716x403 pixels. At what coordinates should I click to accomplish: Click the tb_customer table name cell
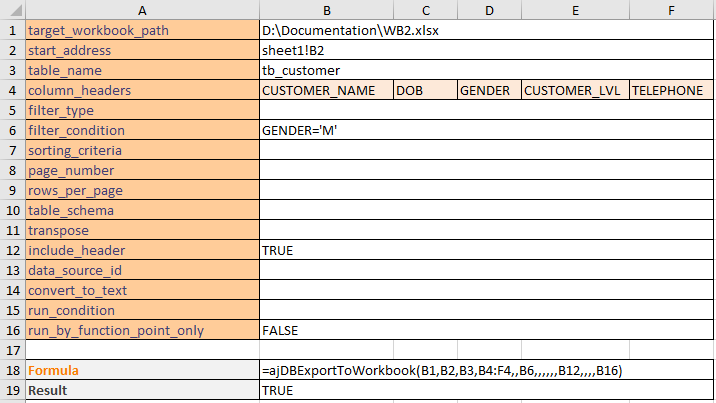point(486,70)
